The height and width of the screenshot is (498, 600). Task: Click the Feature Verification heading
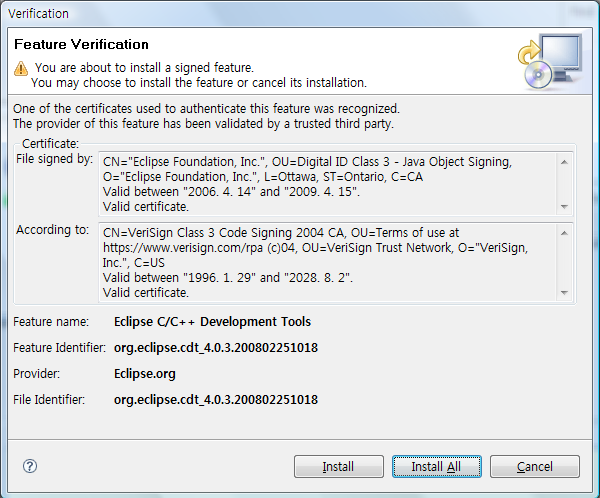(x=81, y=44)
